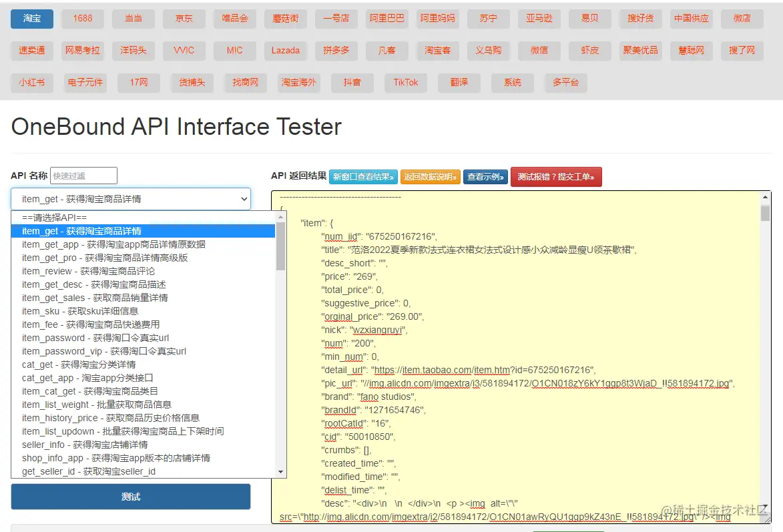The width and height of the screenshot is (783, 532).
Task: Select the MIC platform tab
Action: (235, 51)
